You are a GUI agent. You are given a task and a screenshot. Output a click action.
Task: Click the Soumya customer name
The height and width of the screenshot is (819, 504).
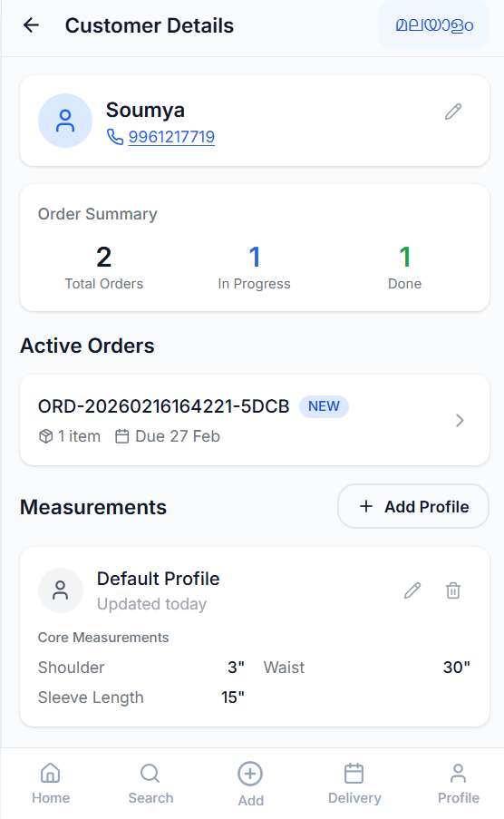(x=145, y=111)
